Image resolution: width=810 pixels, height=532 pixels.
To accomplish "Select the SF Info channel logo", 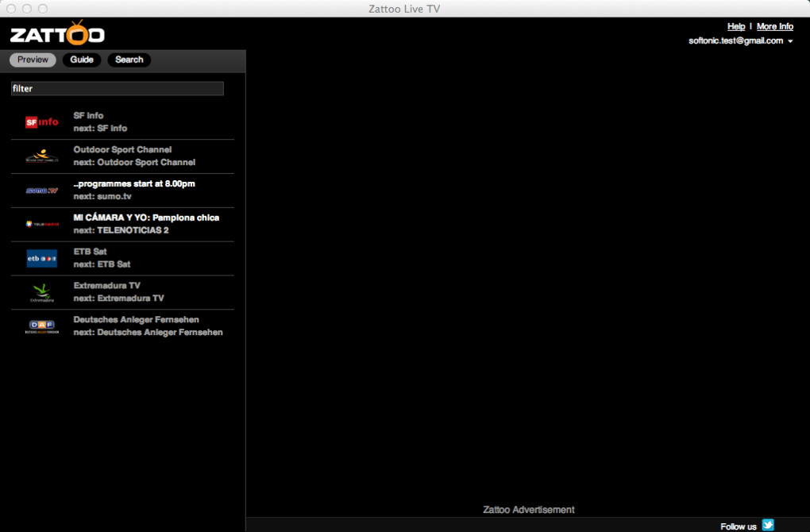I will (x=42, y=122).
